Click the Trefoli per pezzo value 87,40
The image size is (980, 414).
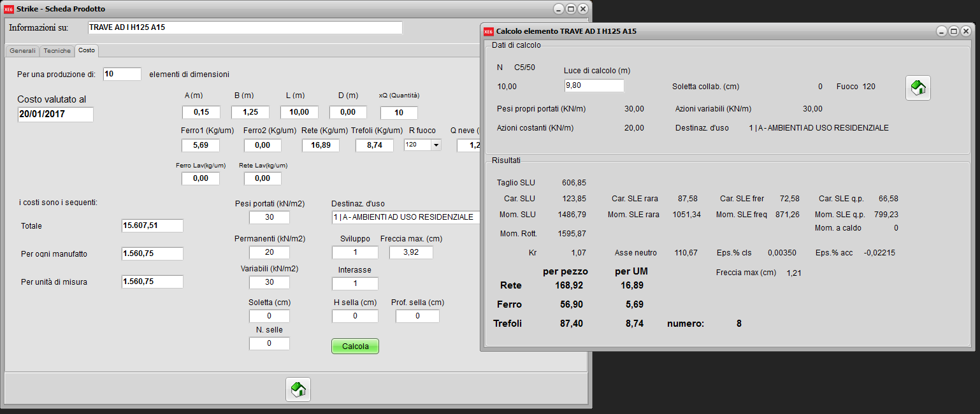571,324
